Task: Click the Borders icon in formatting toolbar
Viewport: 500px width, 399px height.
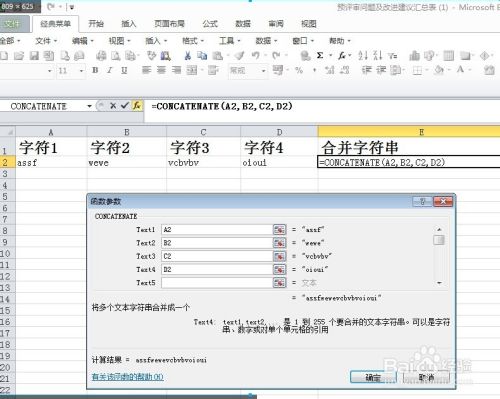Action: [x=417, y=70]
